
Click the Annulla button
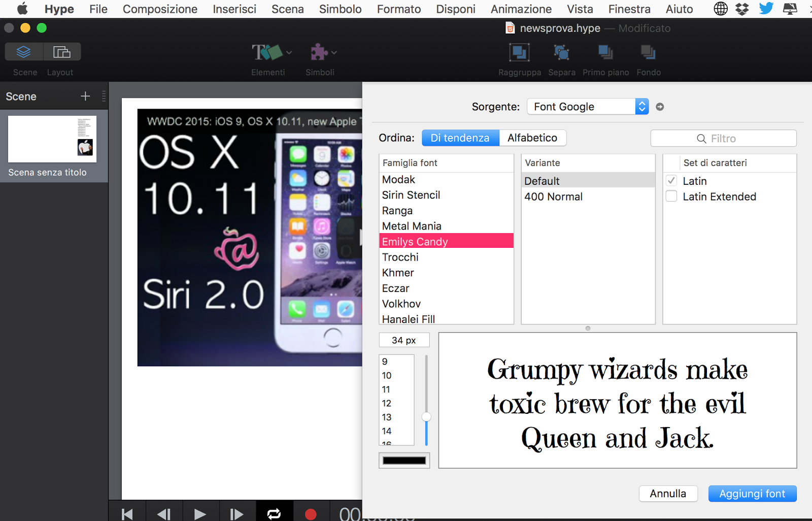[668, 494]
